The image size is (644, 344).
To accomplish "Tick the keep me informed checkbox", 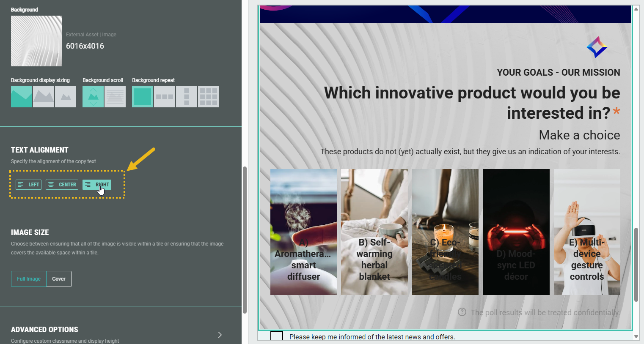I will coord(277,336).
